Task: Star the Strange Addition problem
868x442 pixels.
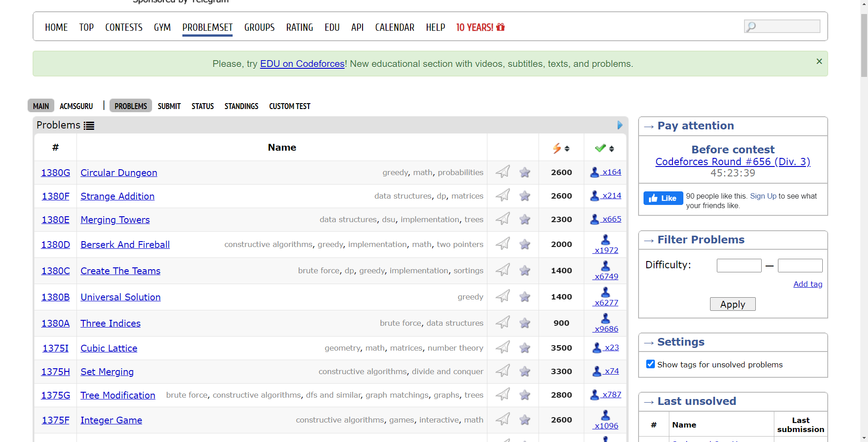Action: point(525,196)
